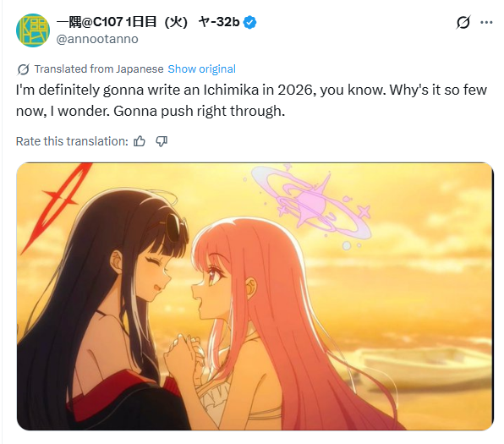The width and height of the screenshot is (504, 444).
Task: Open the attached anime screenshot image
Action: coord(255,296)
